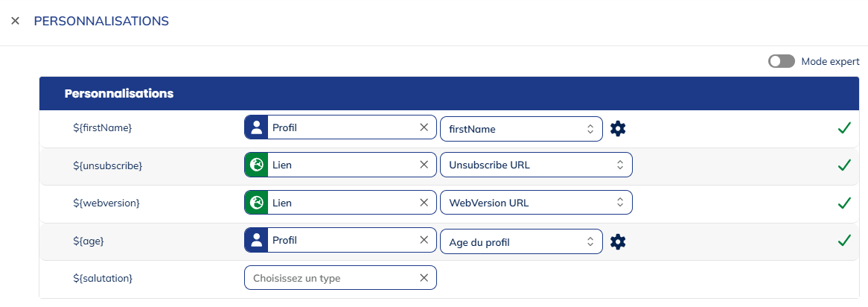Enable the Mode expert switch

[781, 61]
